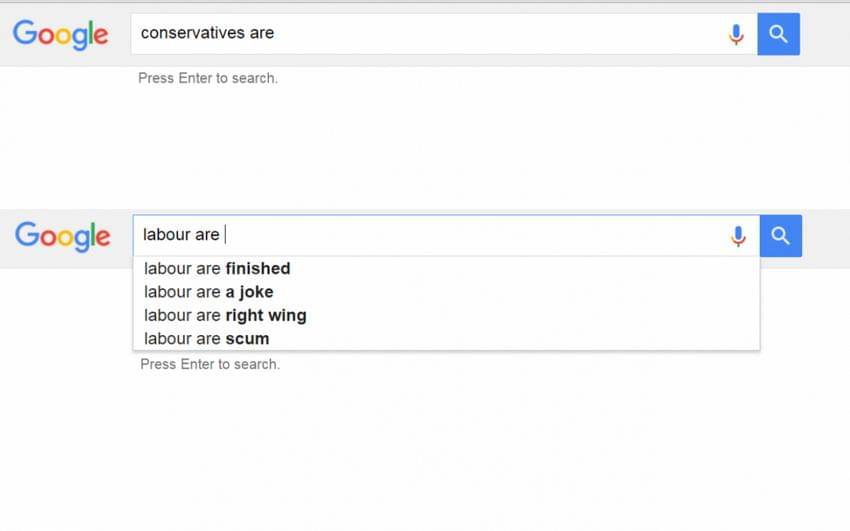Select the "labour are scum" autocomplete entry
Screen dimensions: 850x531
tap(206, 338)
